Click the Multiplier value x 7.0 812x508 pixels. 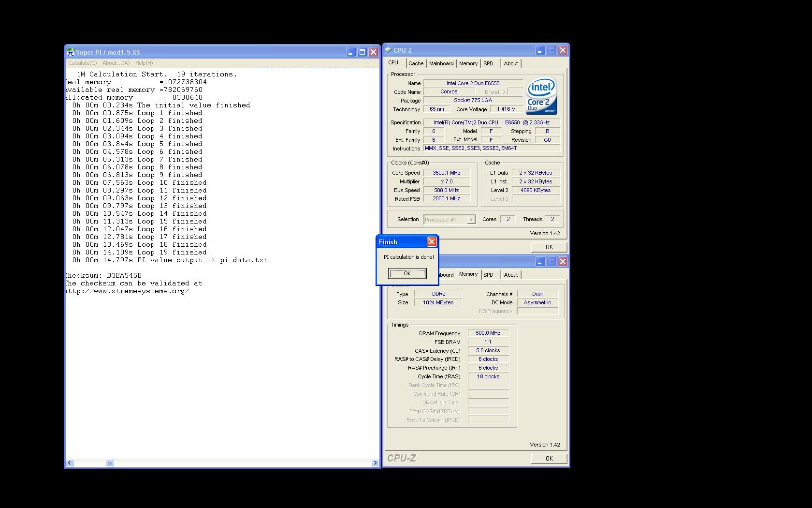(x=447, y=181)
